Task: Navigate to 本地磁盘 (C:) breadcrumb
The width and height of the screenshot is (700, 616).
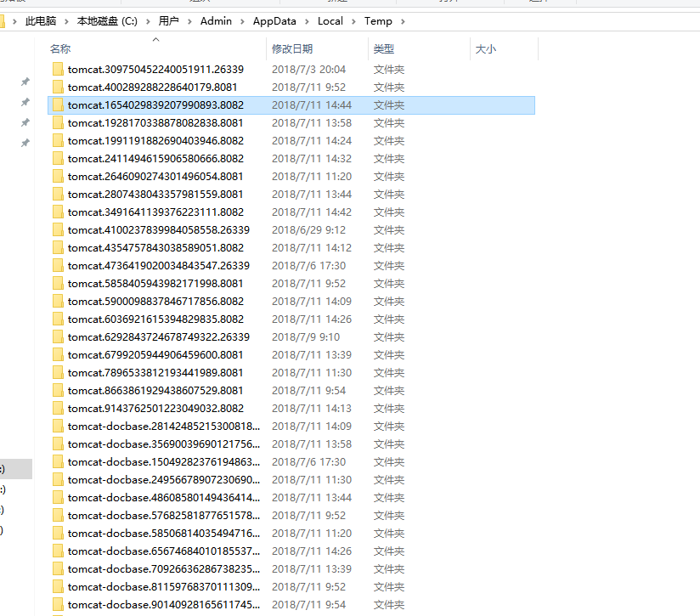Action: coord(107,21)
